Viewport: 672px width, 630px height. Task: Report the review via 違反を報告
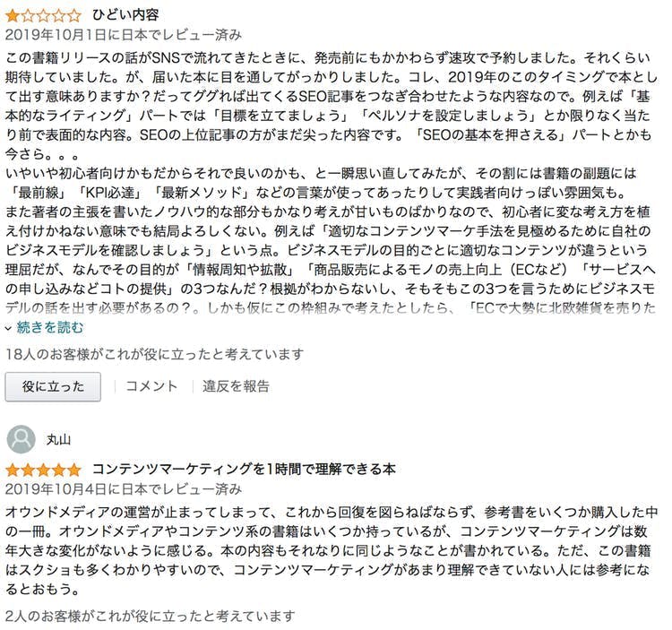tap(236, 386)
